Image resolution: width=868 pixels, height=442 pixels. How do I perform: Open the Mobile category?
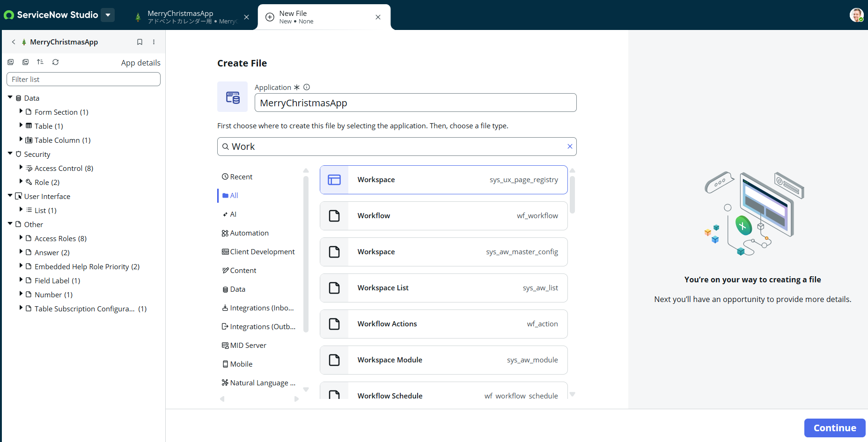(237, 364)
